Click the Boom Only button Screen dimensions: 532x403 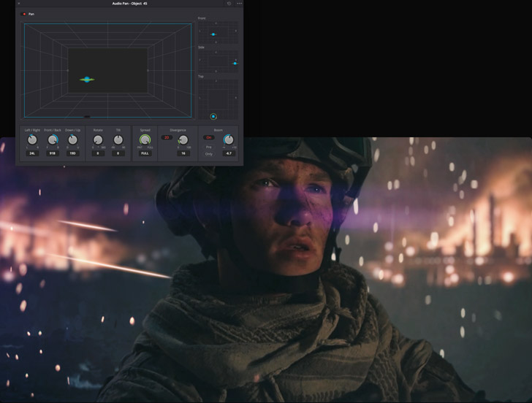(x=209, y=154)
